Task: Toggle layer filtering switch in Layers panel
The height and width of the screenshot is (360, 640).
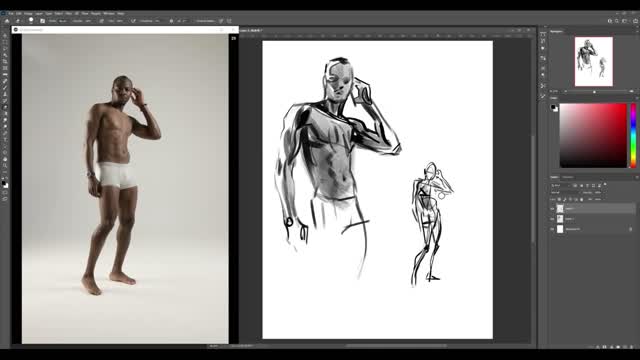Action: (605, 184)
